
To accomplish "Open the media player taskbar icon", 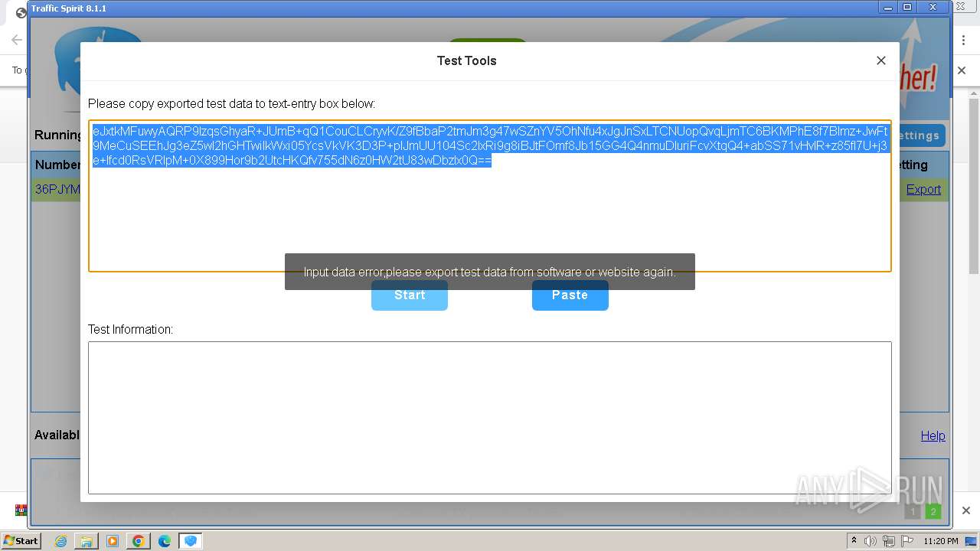I will point(113,541).
